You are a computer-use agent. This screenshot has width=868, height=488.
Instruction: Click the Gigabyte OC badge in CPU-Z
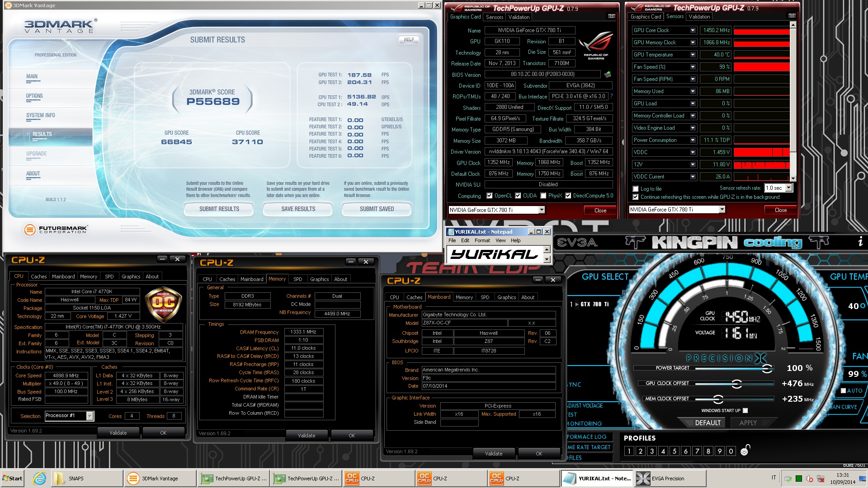coord(163,304)
